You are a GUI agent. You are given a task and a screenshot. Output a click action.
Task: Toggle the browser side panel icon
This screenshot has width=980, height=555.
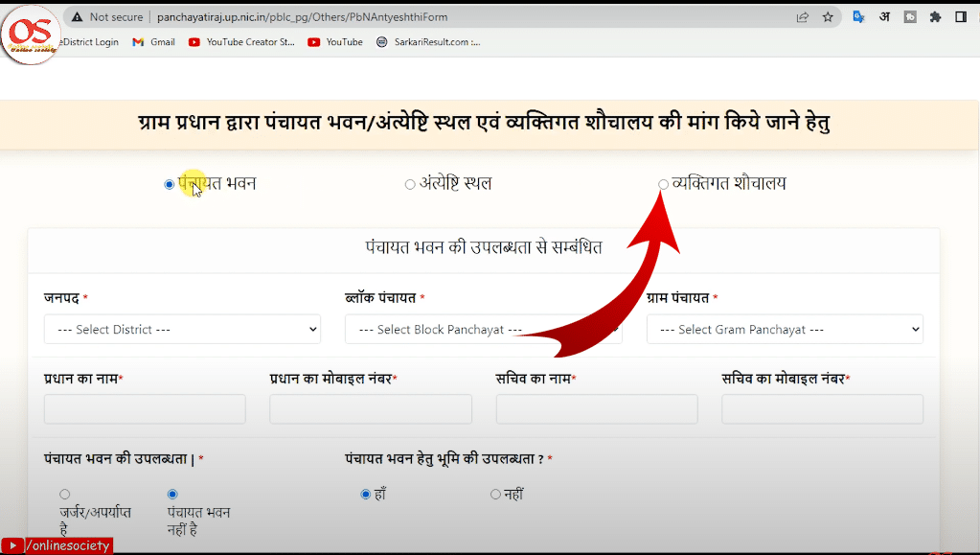[960, 17]
